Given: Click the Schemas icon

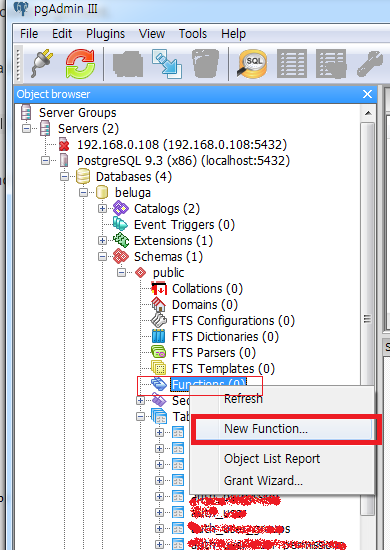Looking at the screenshot, I should (x=121, y=256).
